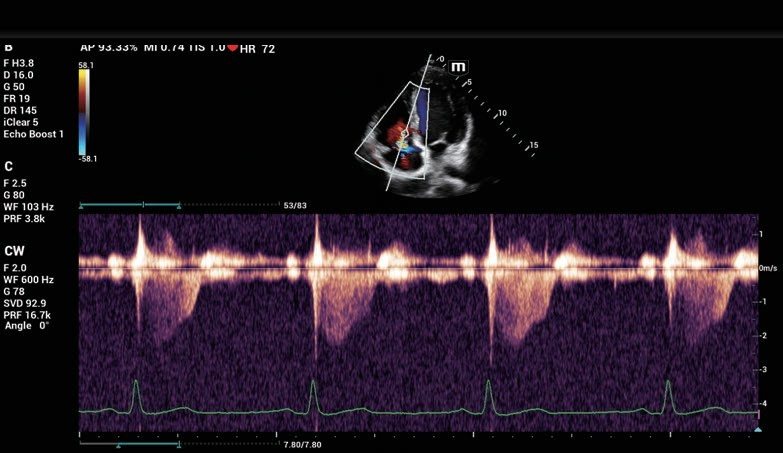Click the end marker of top cine bar

coord(179,205)
